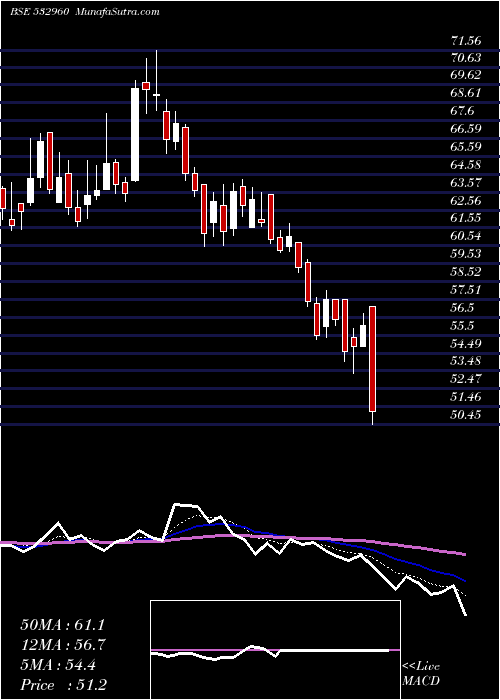Click the 50MA : 61.1 readout
Viewport: 500px width, 700px height.
62,625
